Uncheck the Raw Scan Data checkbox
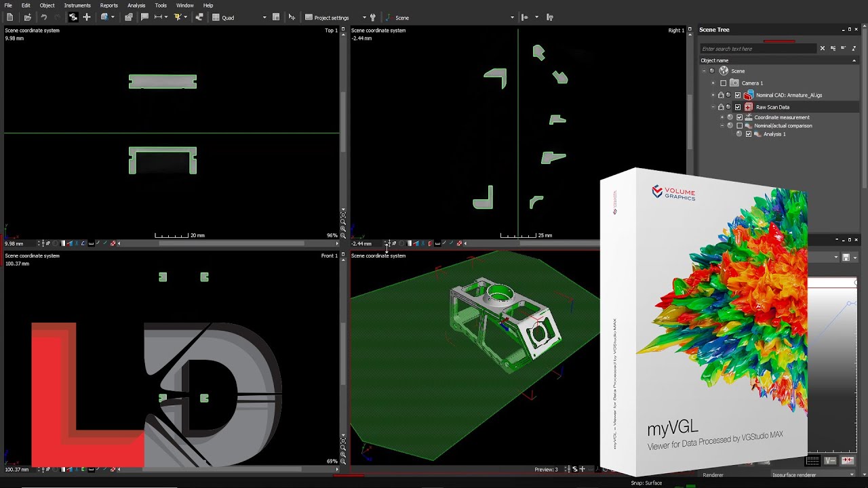The width and height of the screenshot is (868, 488). [x=738, y=107]
